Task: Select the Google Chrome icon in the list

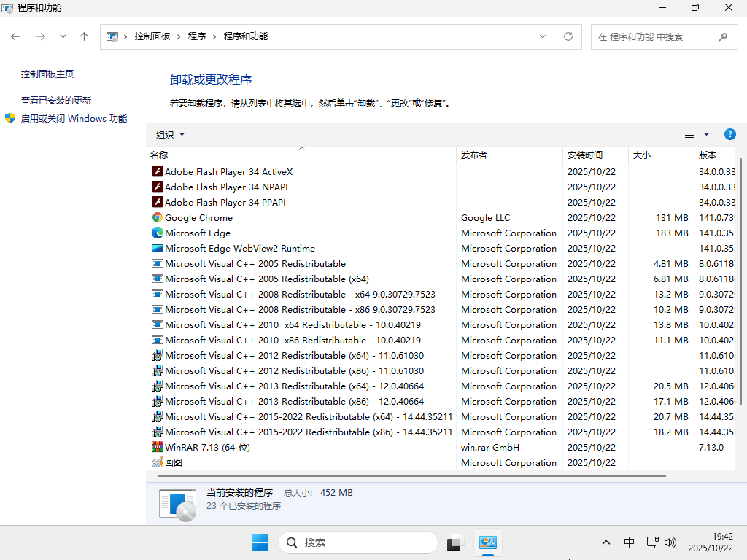Action: pos(157,217)
